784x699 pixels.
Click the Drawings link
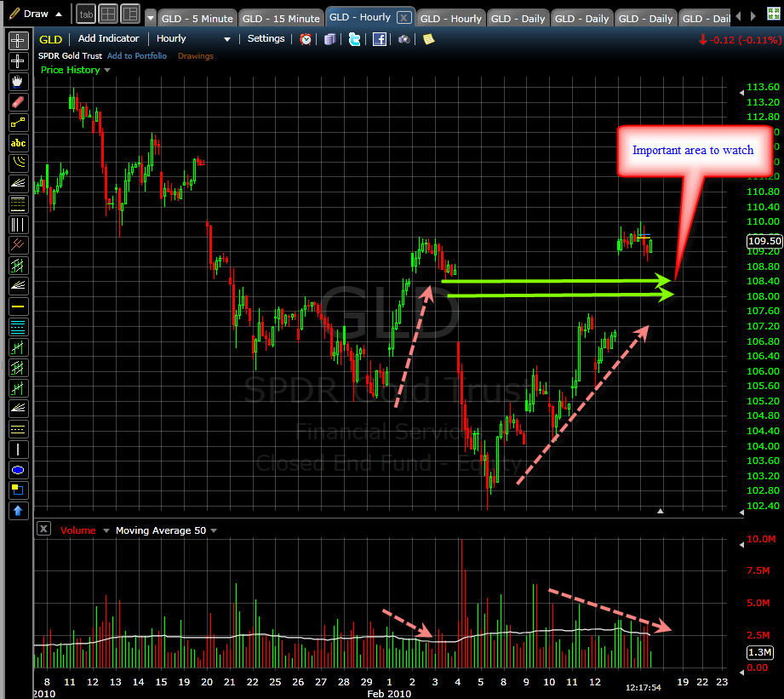196,55
